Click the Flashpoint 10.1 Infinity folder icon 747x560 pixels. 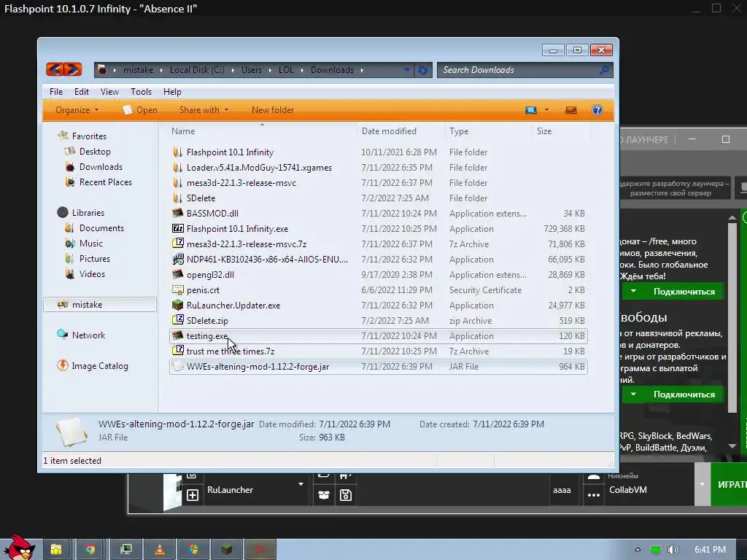coord(178,152)
